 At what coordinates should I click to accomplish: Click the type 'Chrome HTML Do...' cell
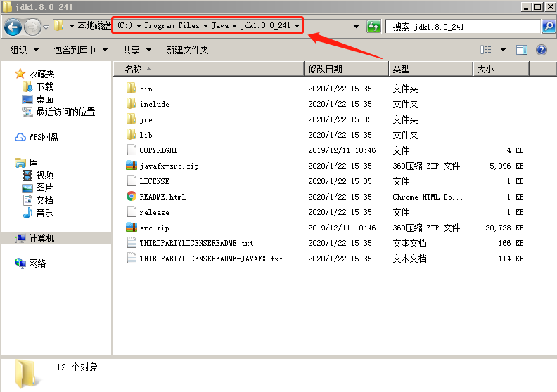point(428,197)
